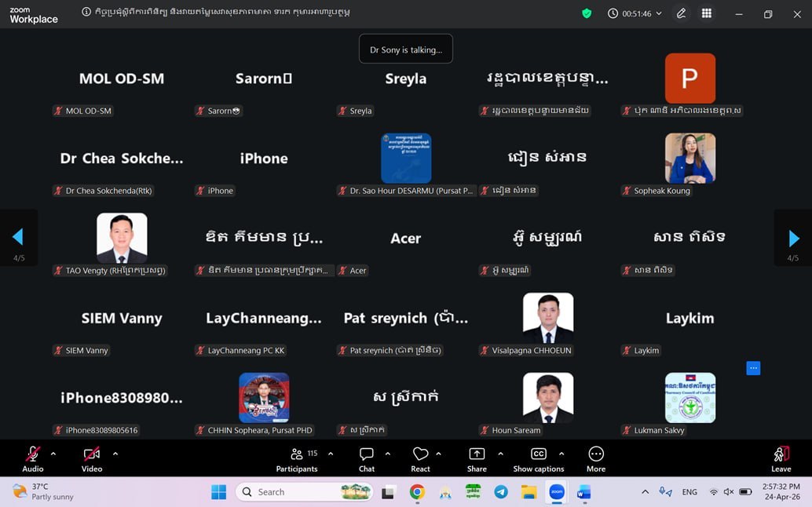Go to next page of participants
Image resolution: width=812 pixels, height=507 pixels.
793,238
